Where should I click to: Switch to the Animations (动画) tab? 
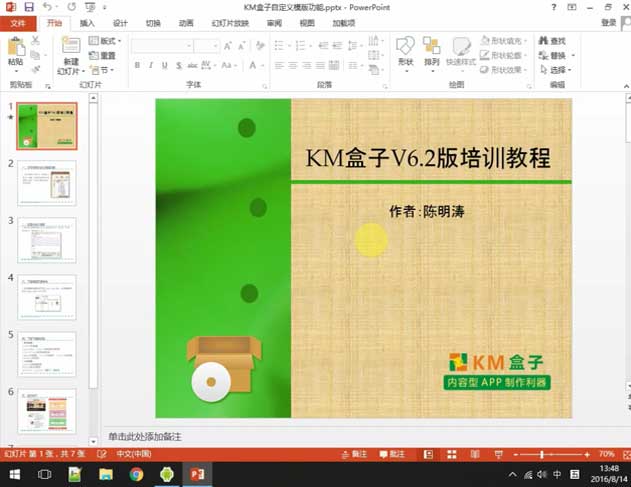click(186, 23)
